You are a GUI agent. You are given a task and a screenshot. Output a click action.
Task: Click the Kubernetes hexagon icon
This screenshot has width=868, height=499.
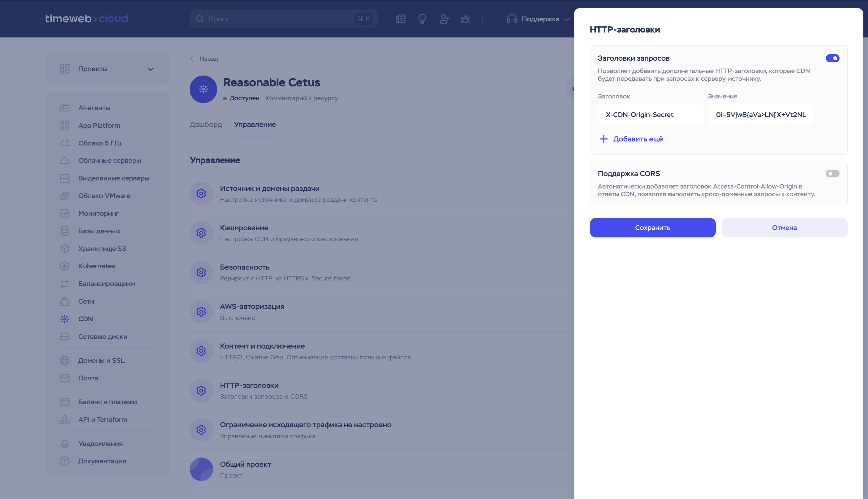pos(64,266)
